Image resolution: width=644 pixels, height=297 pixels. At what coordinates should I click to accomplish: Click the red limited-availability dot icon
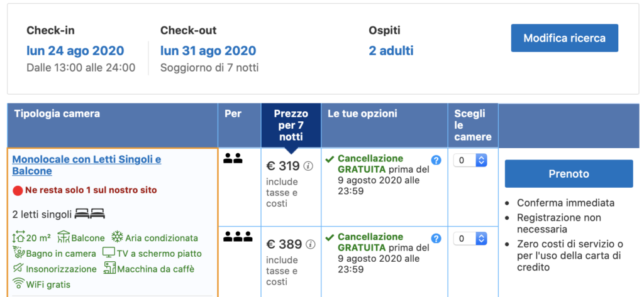click(18, 190)
